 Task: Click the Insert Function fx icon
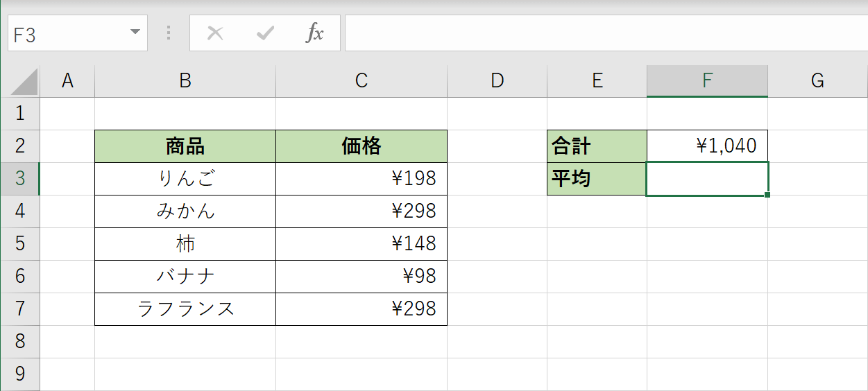[315, 33]
